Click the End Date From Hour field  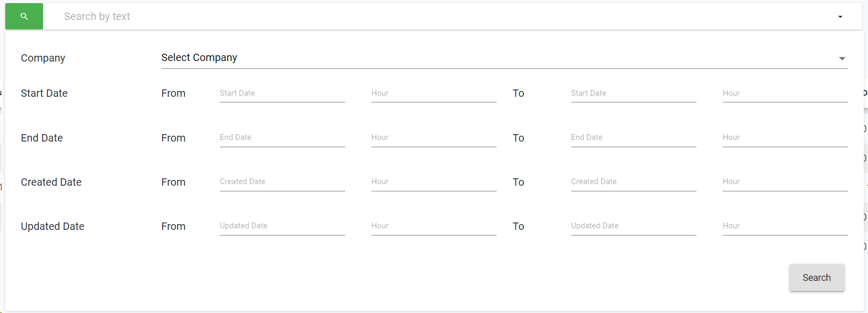(433, 138)
